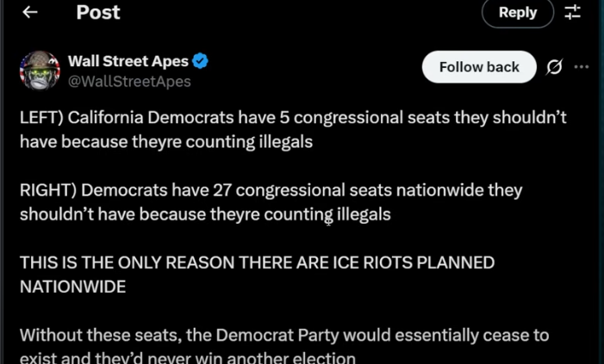Go back using the left arrow

pos(29,12)
